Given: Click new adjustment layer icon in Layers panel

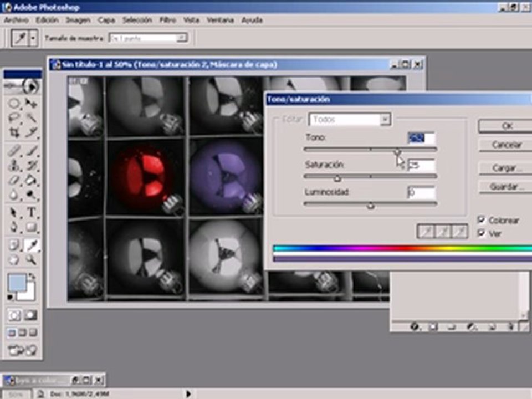Looking at the screenshot, I should [471, 327].
